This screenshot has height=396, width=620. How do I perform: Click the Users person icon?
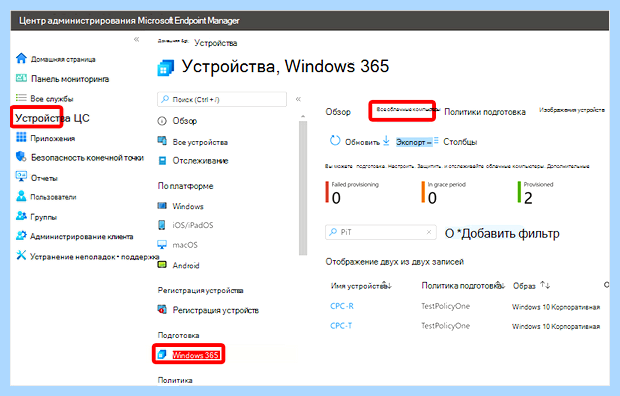[21, 196]
